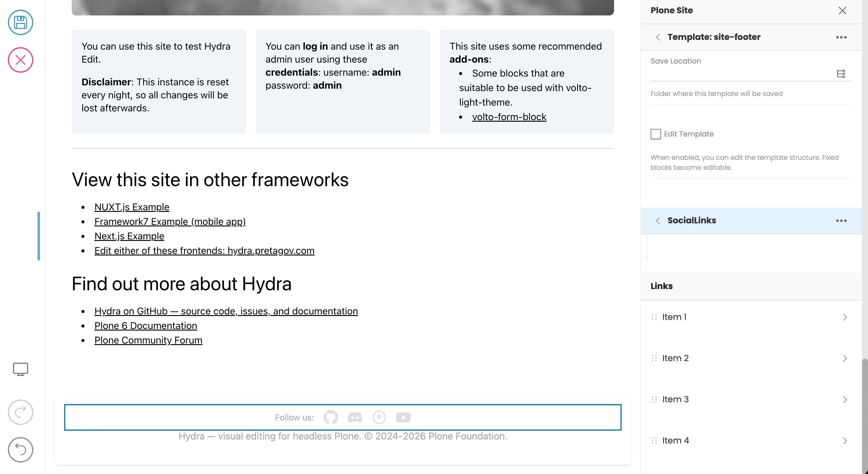Click the red cancel X icon

click(x=21, y=60)
